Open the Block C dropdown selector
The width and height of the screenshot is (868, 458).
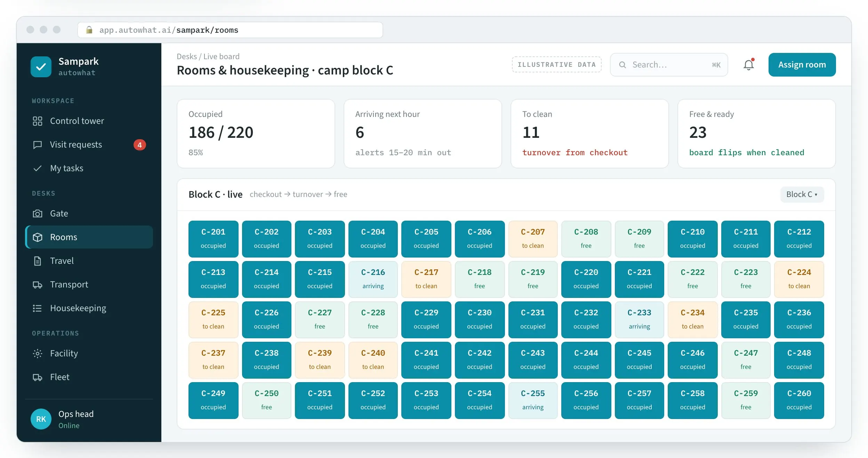[x=802, y=195]
